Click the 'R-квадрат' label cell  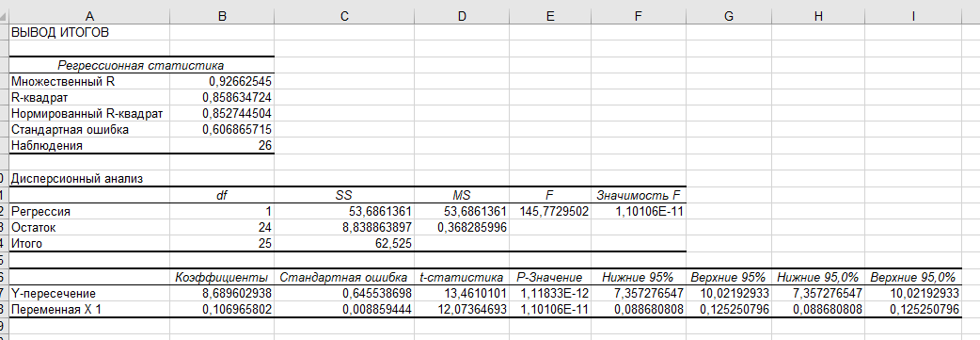88,98
